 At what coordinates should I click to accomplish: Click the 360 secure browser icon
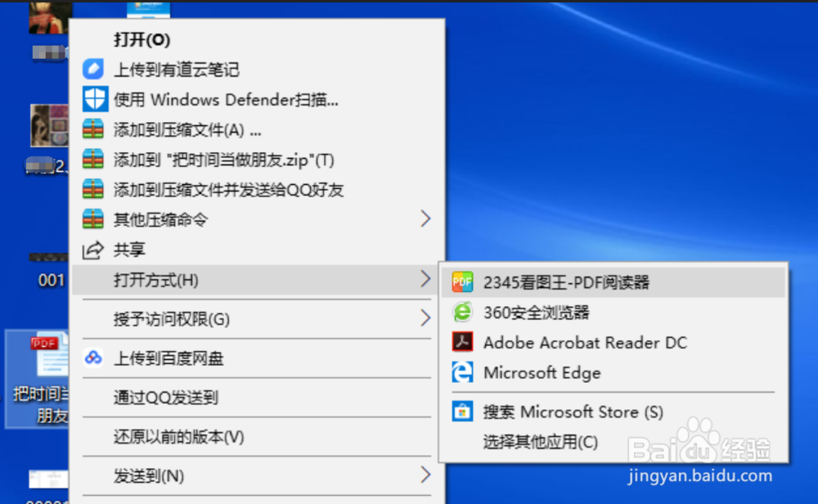(462, 312)
